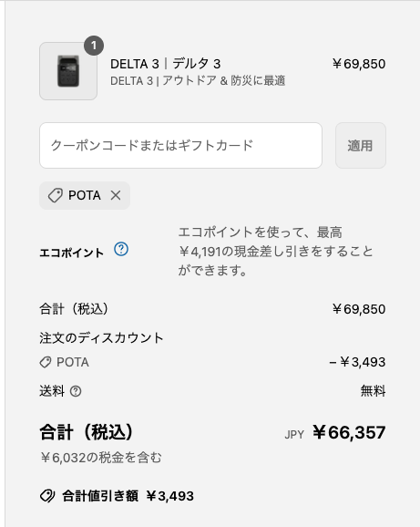Click the tag icon next to 合計値引き額
Viewport: 420px width, 527px height.
pos(47,496)
